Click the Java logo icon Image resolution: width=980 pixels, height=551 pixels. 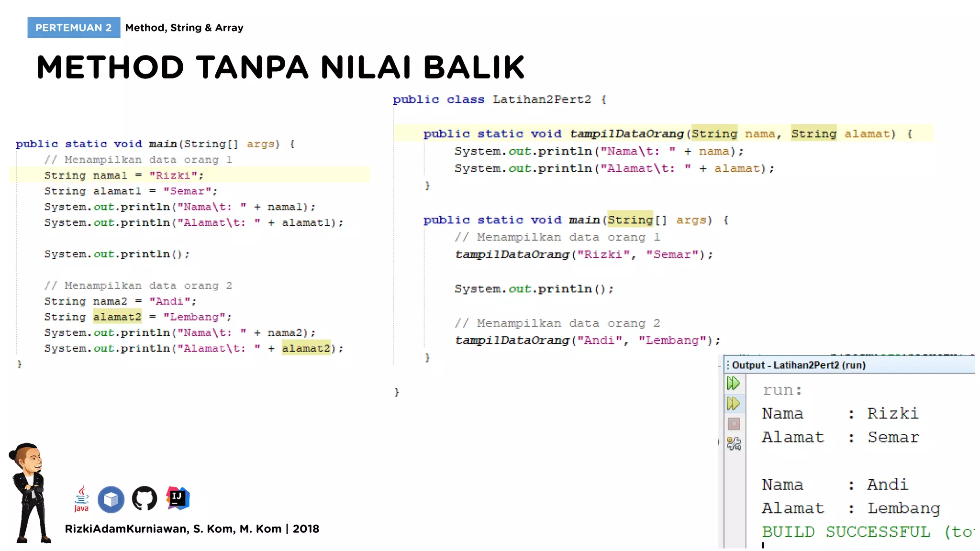81,499
